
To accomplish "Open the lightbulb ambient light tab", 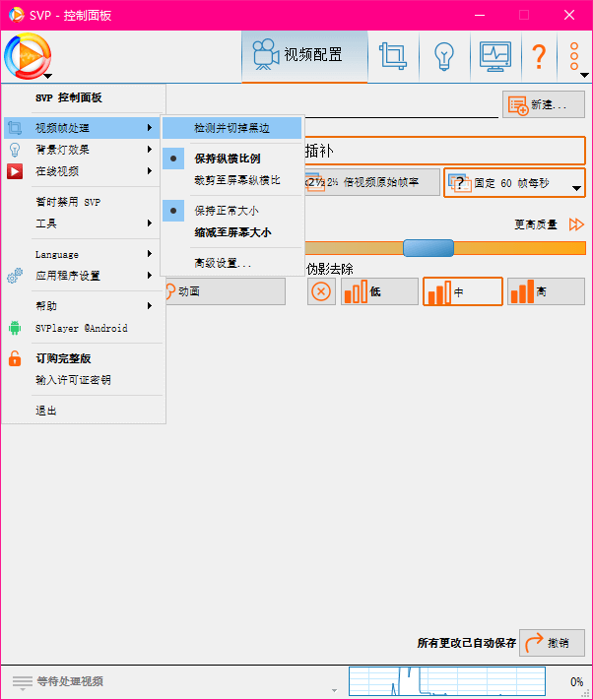I will 443,56.
